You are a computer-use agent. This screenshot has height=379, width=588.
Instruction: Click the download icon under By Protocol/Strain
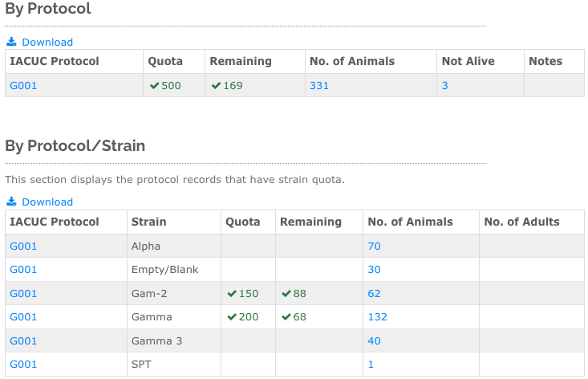pyautogui.click(x=11, y=202)
